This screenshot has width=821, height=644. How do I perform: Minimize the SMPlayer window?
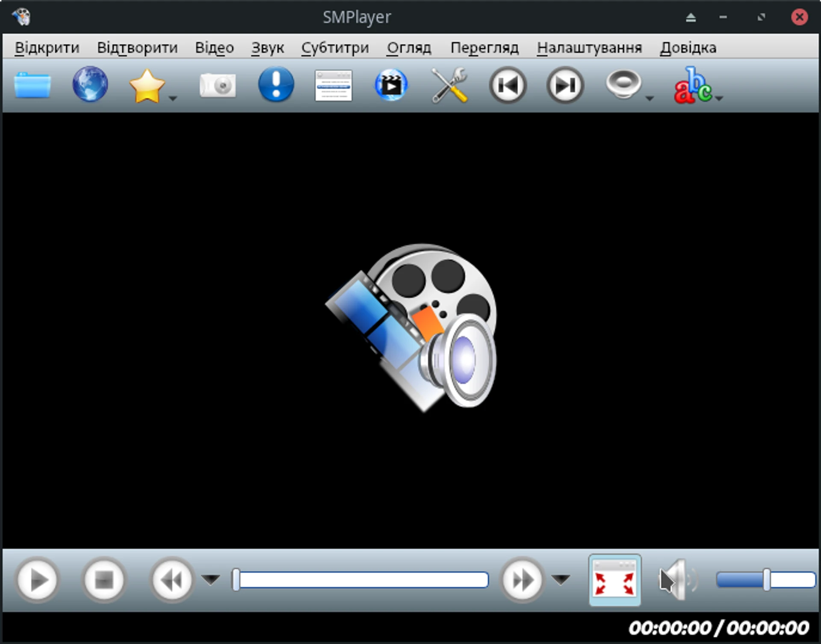[x=723, y=17]
